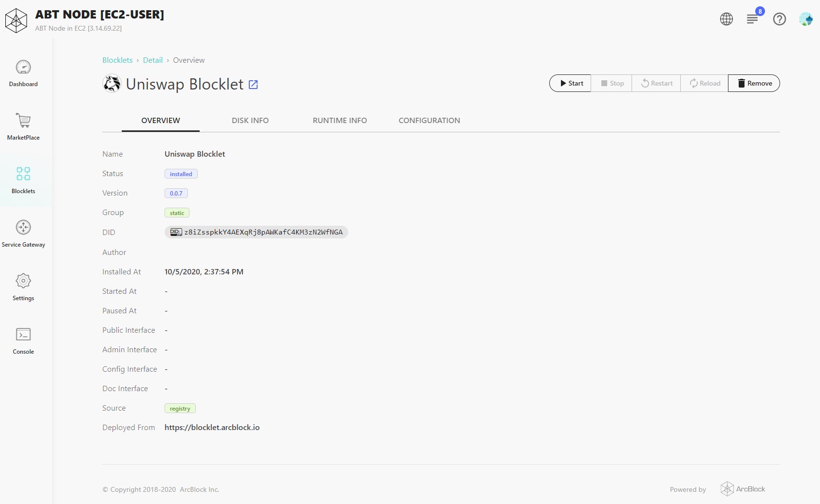Navigate to Blocklets breadcrumb link
820x504 pixels.
point(117,60)
